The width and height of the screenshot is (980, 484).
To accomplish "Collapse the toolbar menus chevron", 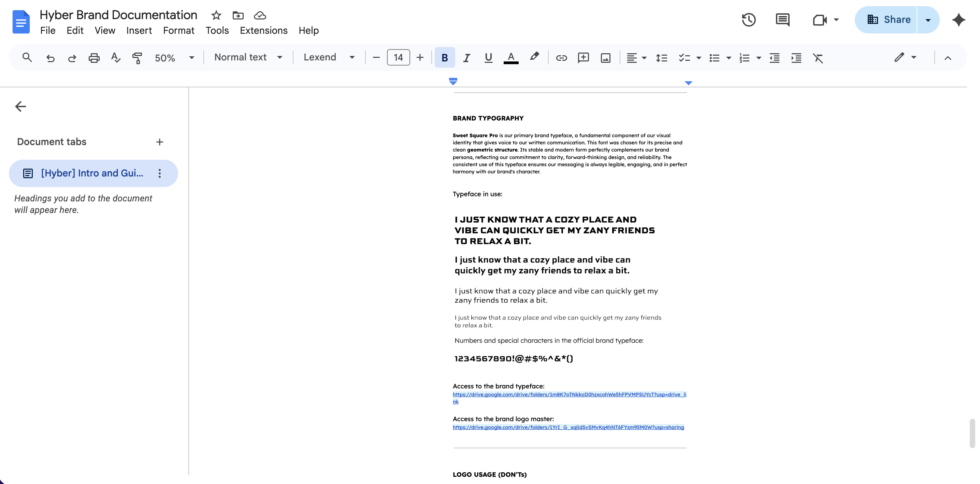I will 948,58.
